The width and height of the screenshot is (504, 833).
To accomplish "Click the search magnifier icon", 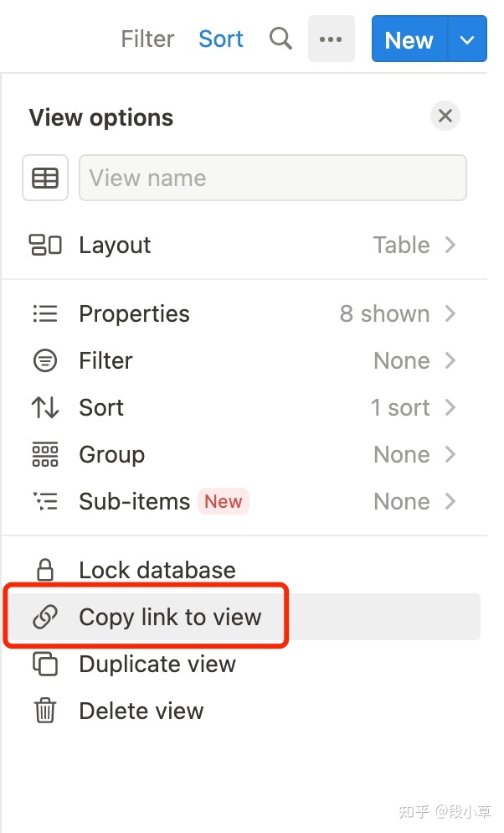I will click(280, 39).
